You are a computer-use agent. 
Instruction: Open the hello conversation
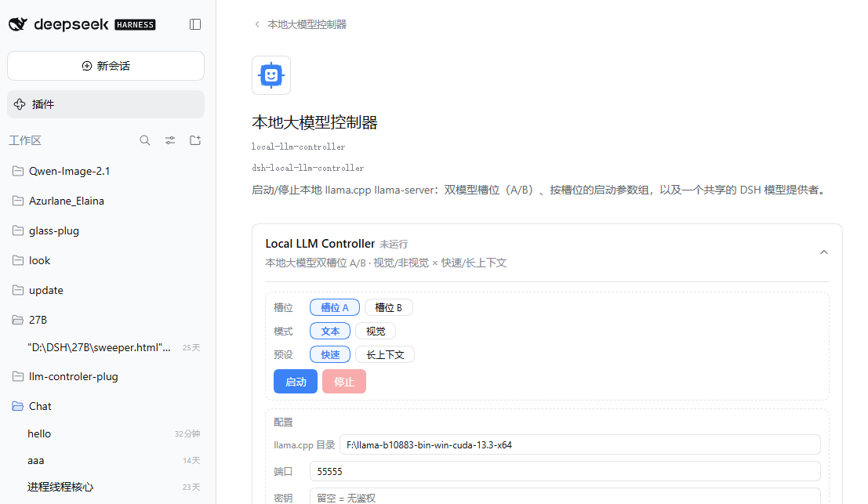[106, 433]
